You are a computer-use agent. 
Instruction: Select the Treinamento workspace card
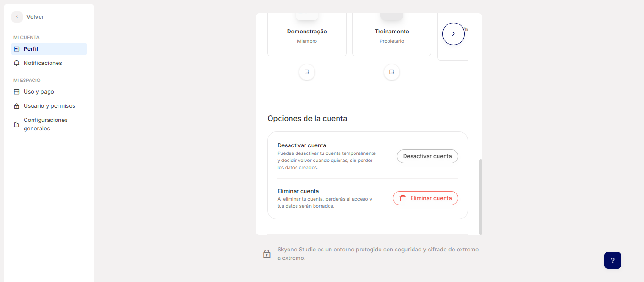(392, 35)
